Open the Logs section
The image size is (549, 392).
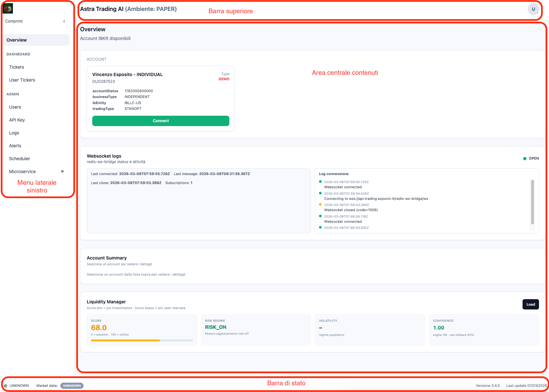[14, 133]
